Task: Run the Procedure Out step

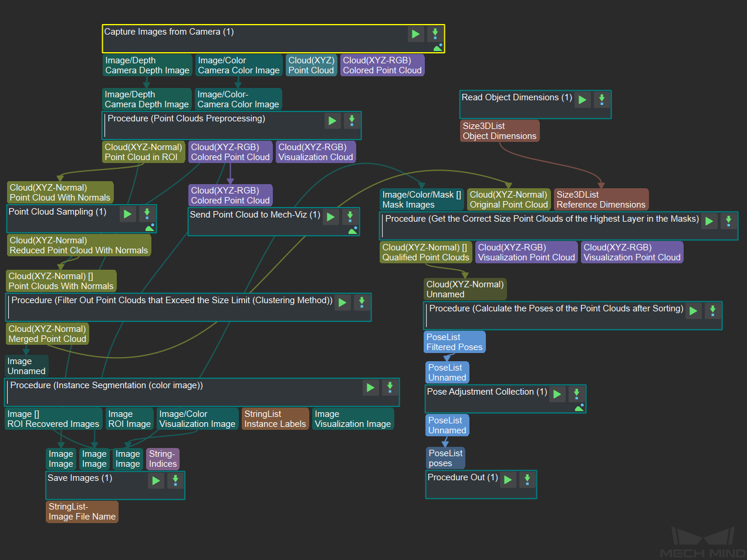Action: click(508, 479)
